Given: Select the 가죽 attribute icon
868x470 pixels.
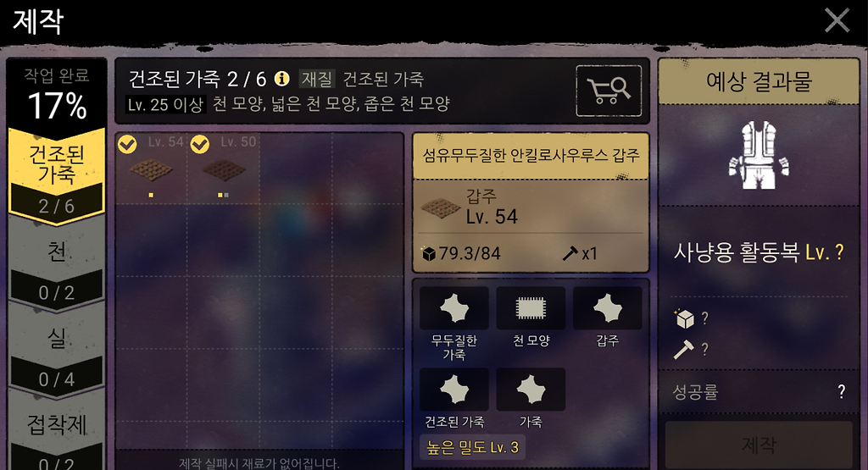Looking at the screenshot, I should (531, 390).
